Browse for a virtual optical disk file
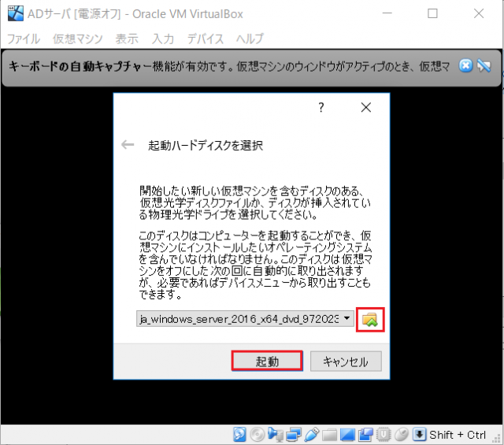Image resolution: width=504 pixels, height=445 pixels. (370, 320)
